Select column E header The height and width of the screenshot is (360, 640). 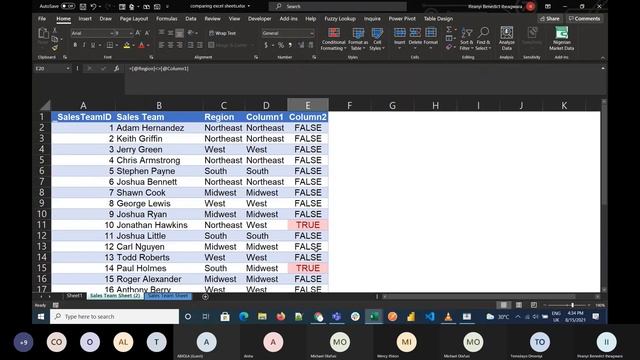click(308, 105)
